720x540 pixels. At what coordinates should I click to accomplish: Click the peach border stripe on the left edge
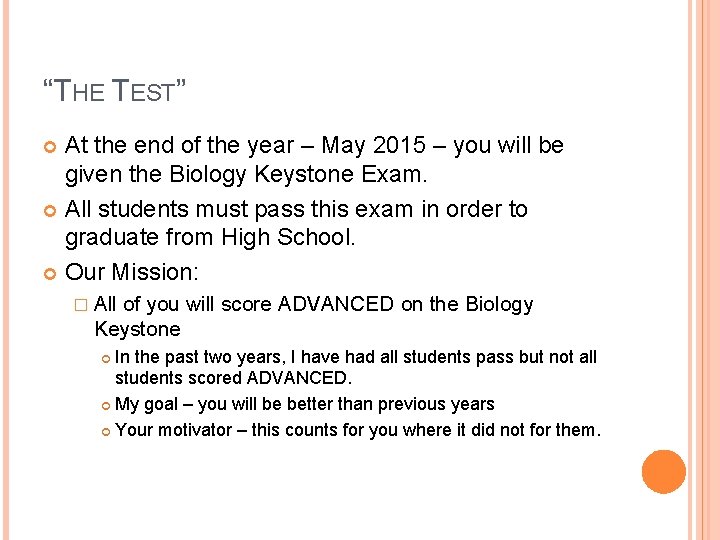point(6,270)
